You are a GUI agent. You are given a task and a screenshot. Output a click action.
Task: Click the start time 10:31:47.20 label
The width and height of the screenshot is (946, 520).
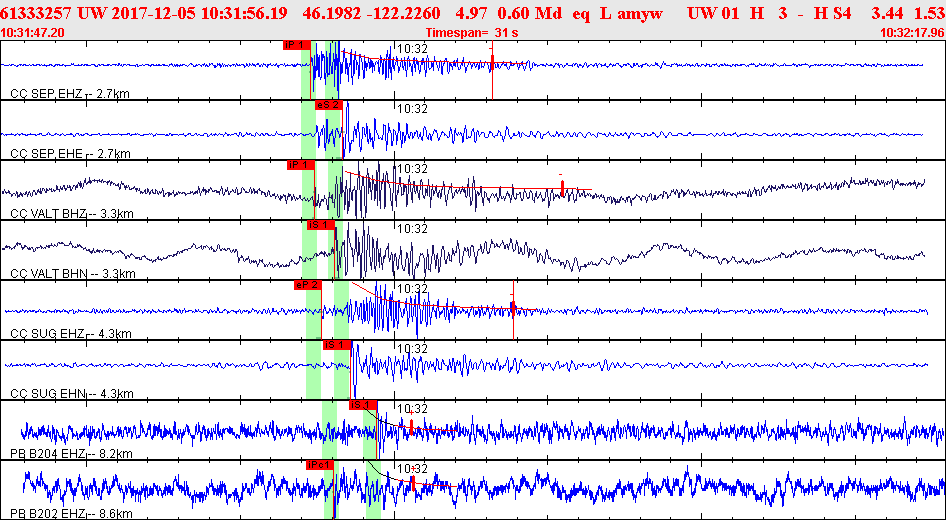coord(33,33)
